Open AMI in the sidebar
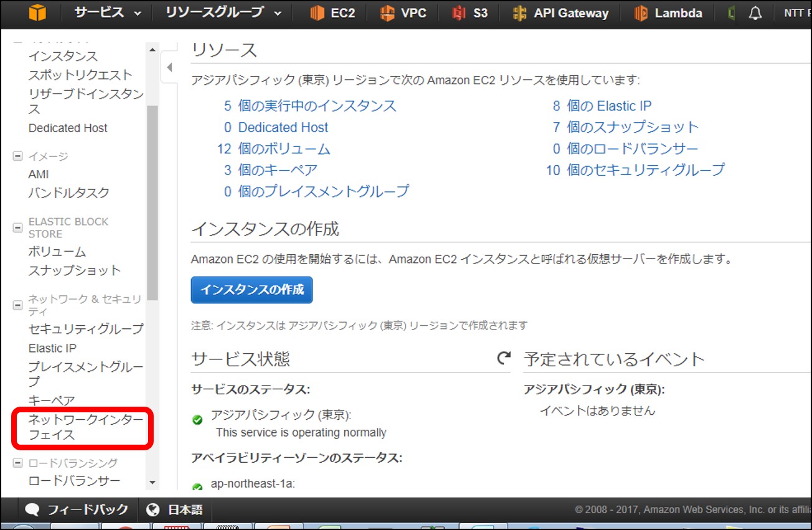The width and height of the screenshot is (812, 530). [x=39, y=174]
